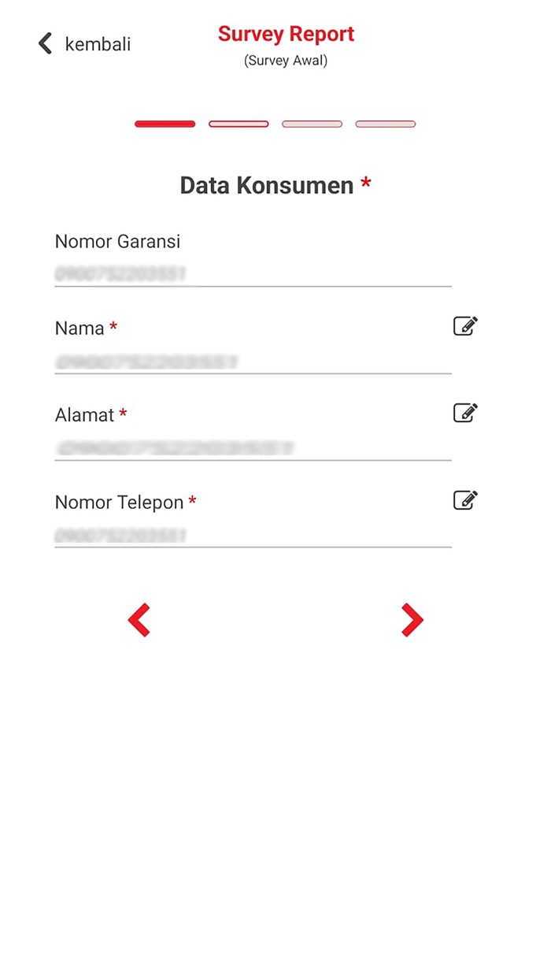Viewport: 551px width, 980px height.
Task: Advance to next step with red right arrow
Action: [412, 620]
